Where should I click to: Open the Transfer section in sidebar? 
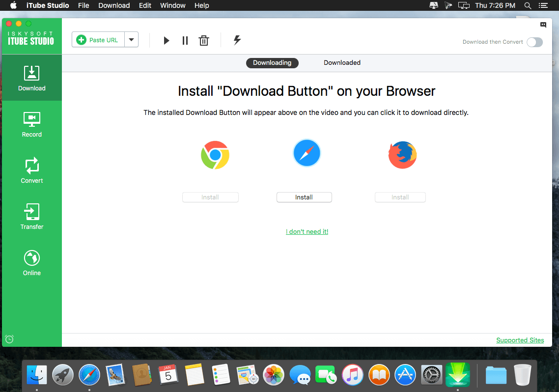pos(32,216)
